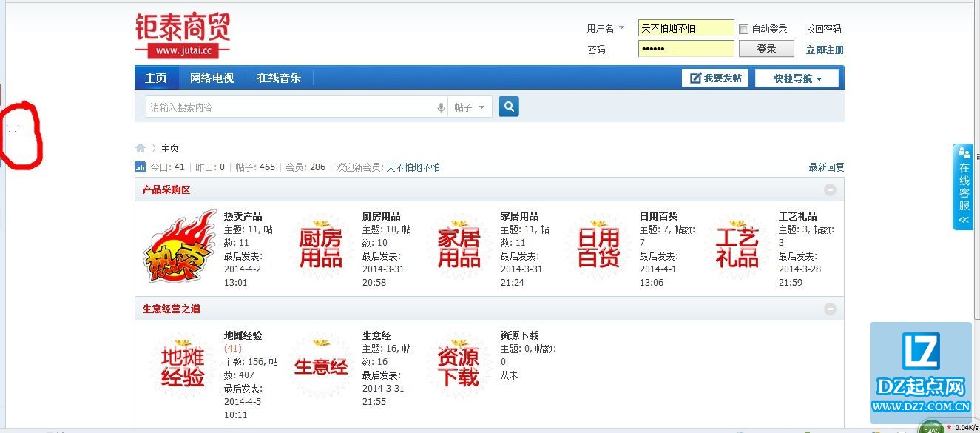Click the 主页 breadcrumb link
980x433 pixels.
pos(169,148)
